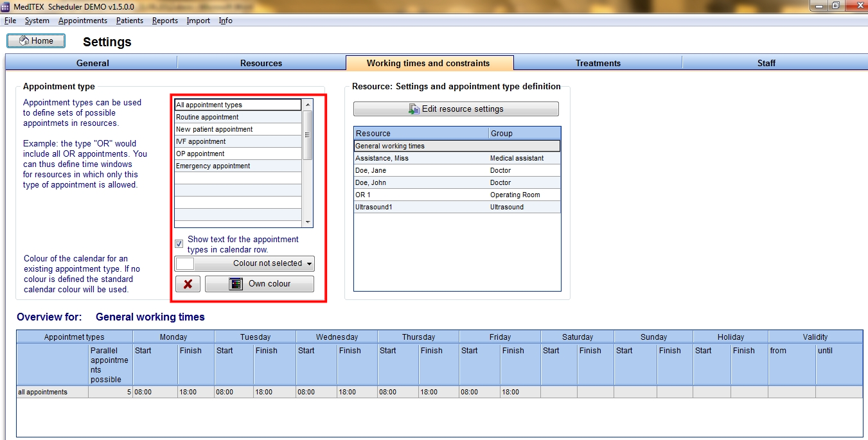The image size is (868, 440).
Task: Click the appointment type list scroll down arrow
Action: (x=308, y=222)
